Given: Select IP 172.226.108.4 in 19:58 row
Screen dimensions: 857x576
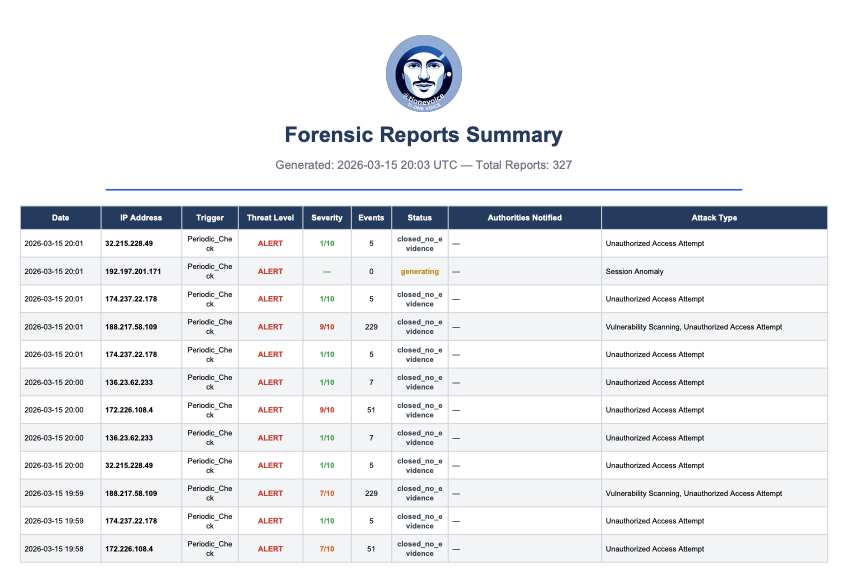Looking at the screenshot, I should pos(129,549).
